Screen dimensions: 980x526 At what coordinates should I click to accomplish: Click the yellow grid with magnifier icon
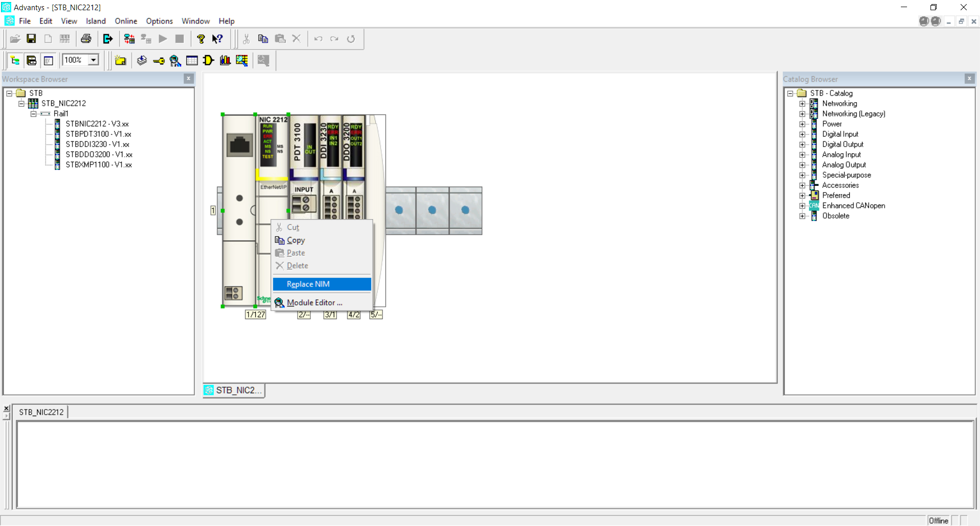242,60
